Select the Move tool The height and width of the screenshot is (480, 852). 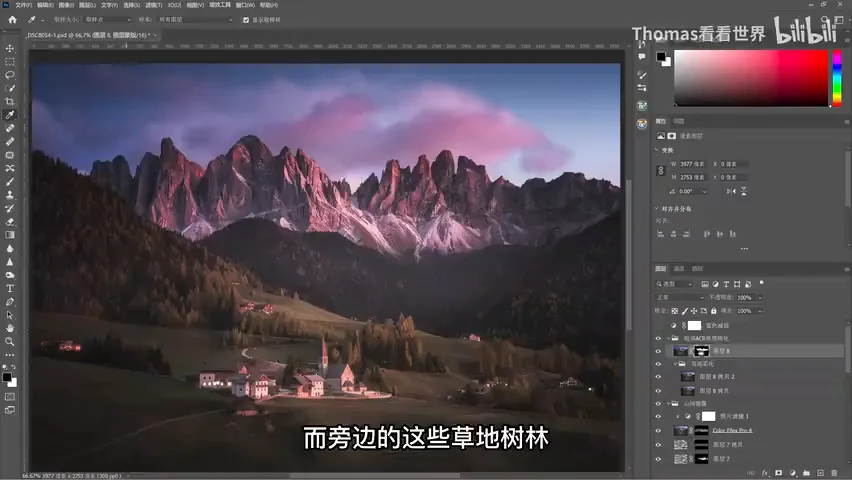tap(10, 48)
